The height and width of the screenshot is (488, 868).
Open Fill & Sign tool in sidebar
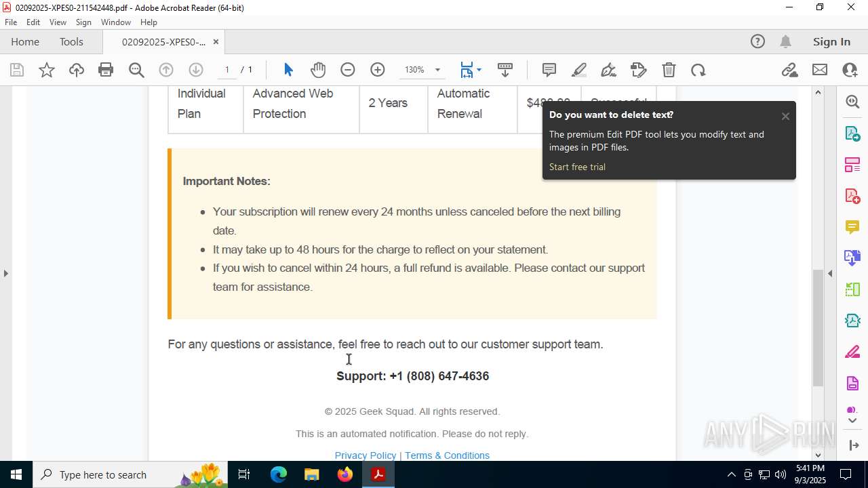tap(852, 352)
